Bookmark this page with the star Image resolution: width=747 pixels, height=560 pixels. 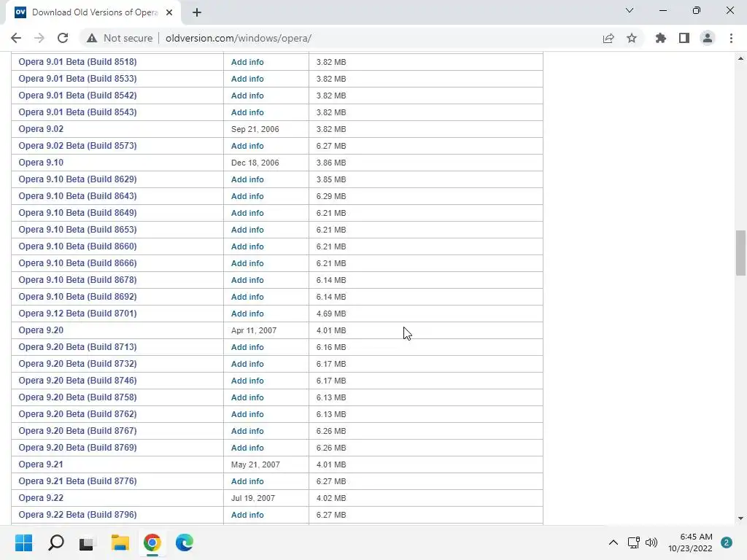click(632, 38)
